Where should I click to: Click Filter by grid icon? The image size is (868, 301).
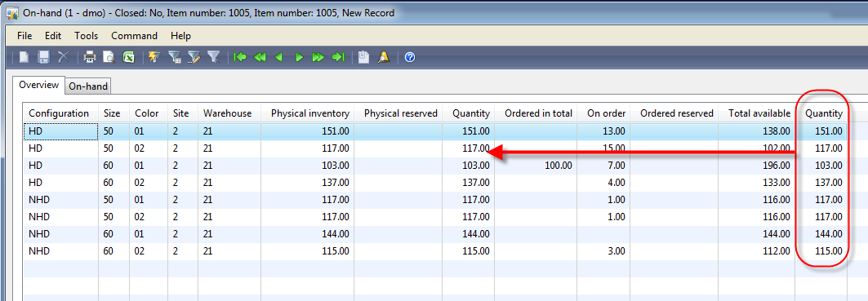[x=175, y=57]
